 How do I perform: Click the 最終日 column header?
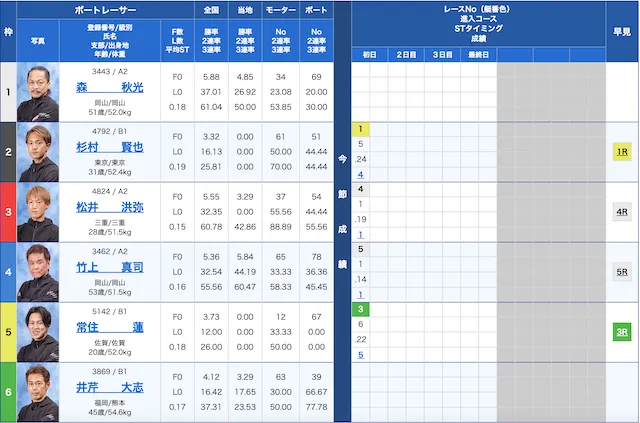click(x=478, y=55)
